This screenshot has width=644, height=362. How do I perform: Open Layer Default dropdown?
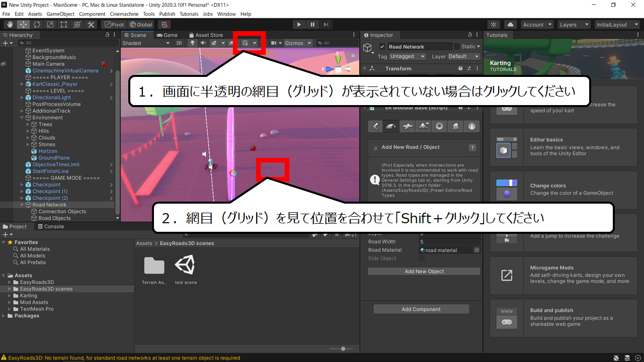click(x=464, y=56)
